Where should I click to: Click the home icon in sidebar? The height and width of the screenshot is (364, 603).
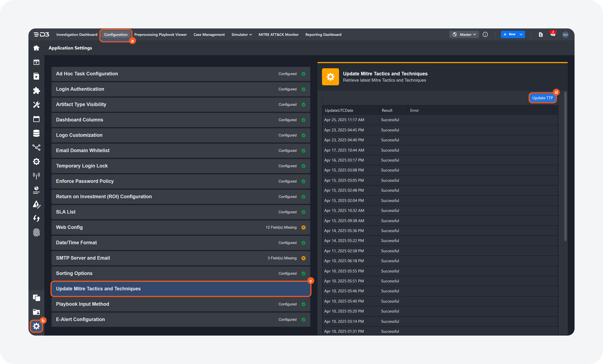(36, 48)
